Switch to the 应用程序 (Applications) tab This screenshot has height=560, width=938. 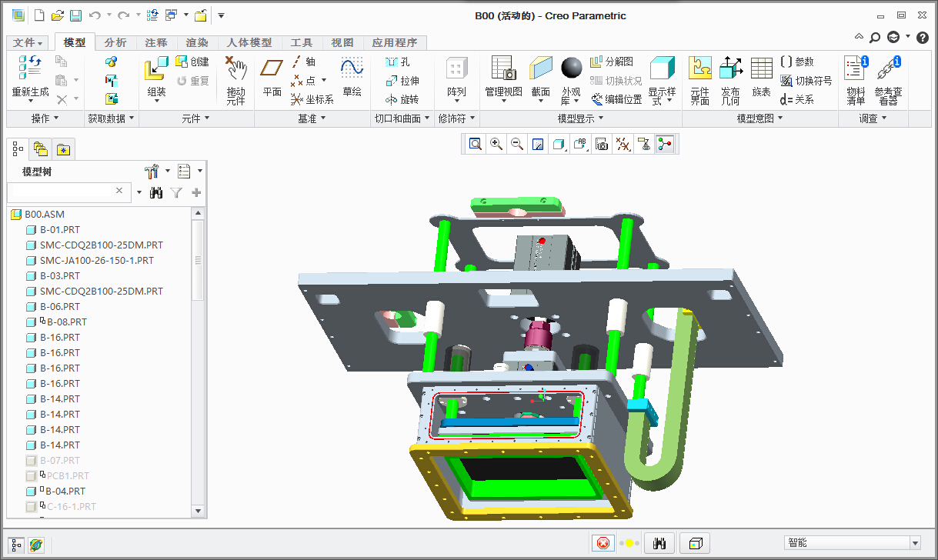pos(395,43)
